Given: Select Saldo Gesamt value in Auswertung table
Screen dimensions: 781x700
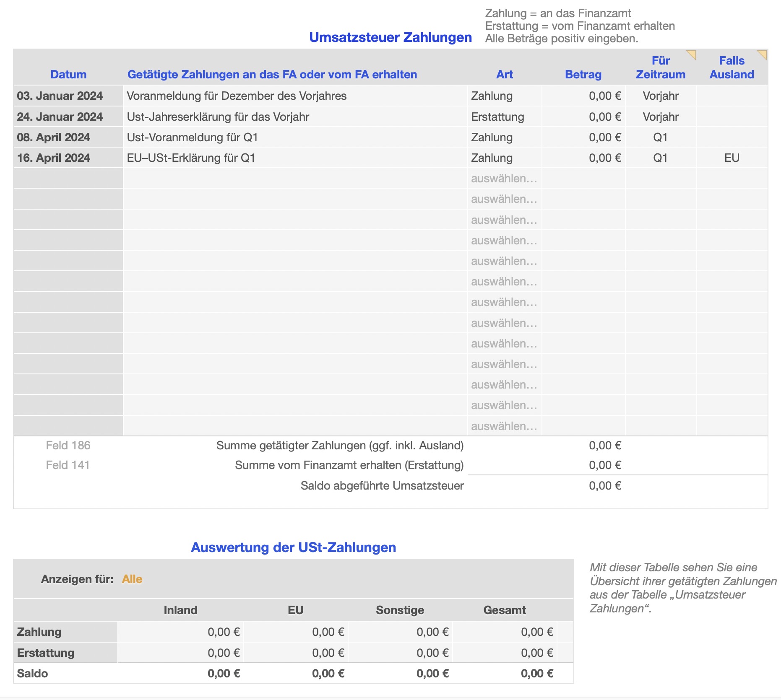Looking at the screenshot, I should 536,674.
